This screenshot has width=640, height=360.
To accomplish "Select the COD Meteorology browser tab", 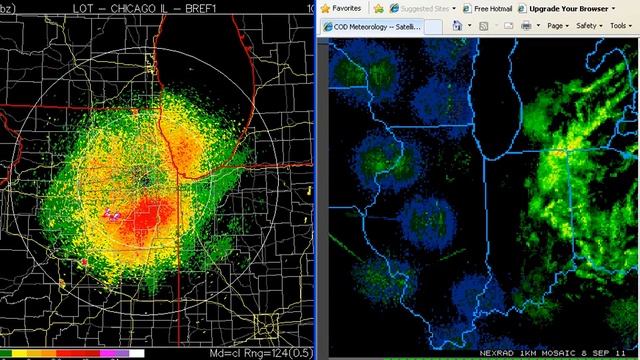I will [x=372, y=27].
